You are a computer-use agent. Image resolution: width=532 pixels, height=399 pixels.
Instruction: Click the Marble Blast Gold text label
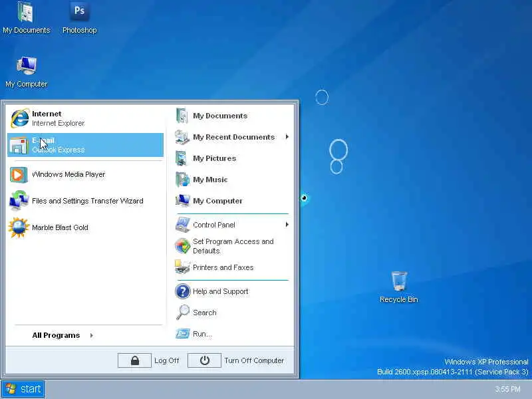[60, 227]
